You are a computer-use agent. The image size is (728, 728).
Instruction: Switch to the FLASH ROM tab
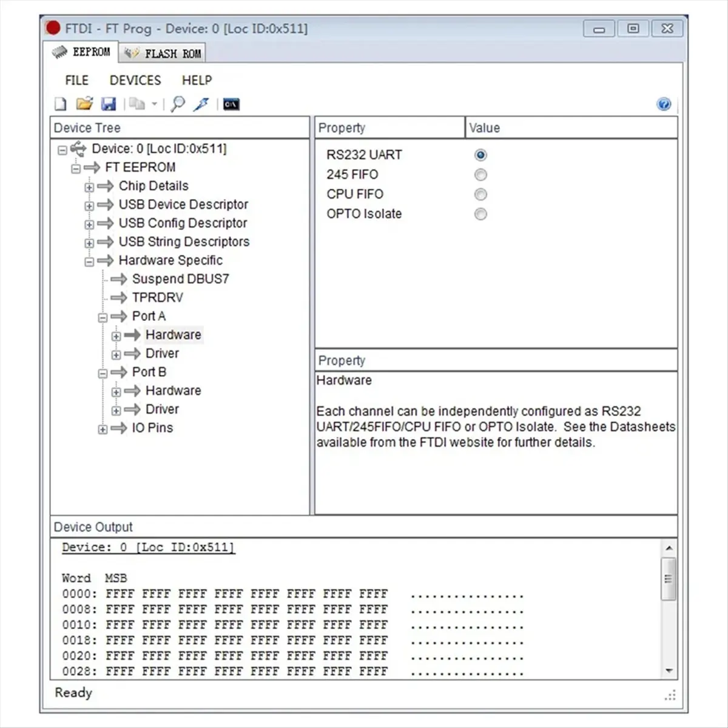(x=163, y=53)
